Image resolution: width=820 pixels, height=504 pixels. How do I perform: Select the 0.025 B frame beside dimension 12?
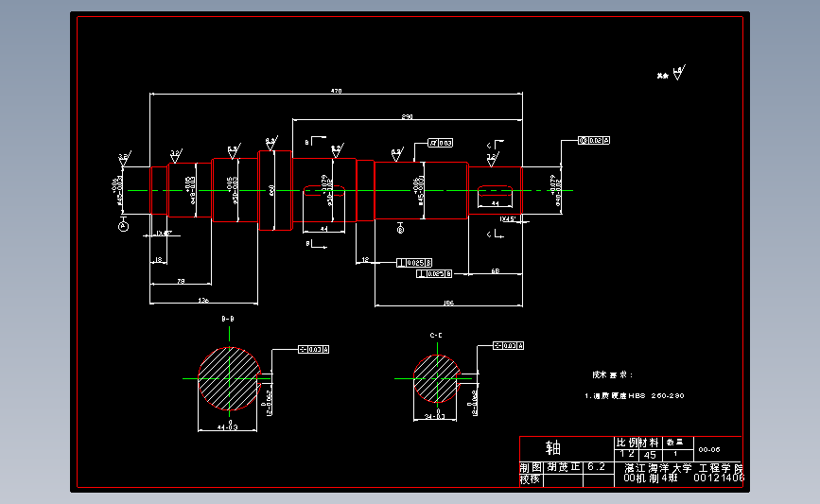[x=414, y=263]
